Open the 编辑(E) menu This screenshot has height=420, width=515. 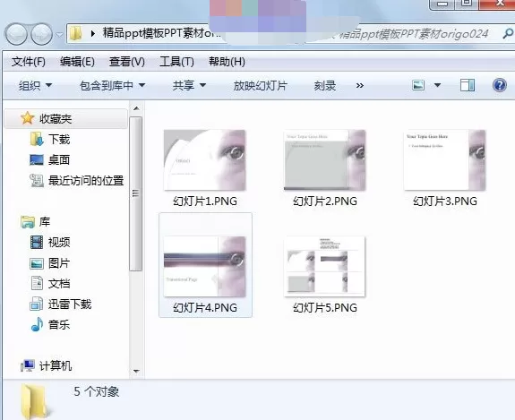[x=78, y=62]
